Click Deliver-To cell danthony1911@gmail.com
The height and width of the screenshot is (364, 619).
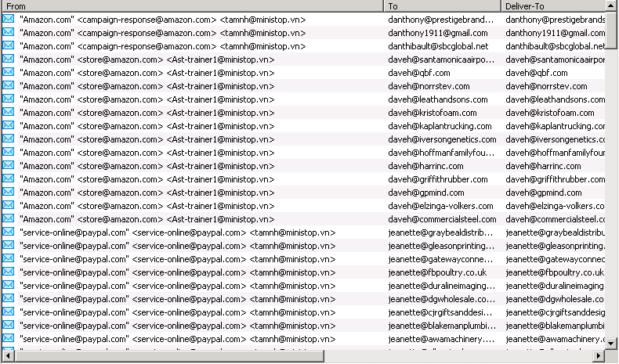coord(555,33)
